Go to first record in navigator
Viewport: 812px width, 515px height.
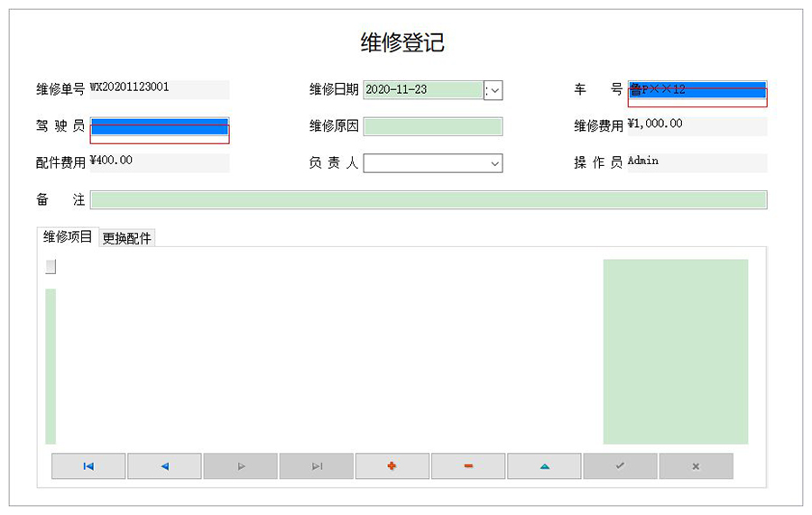(x=88, y=466)
